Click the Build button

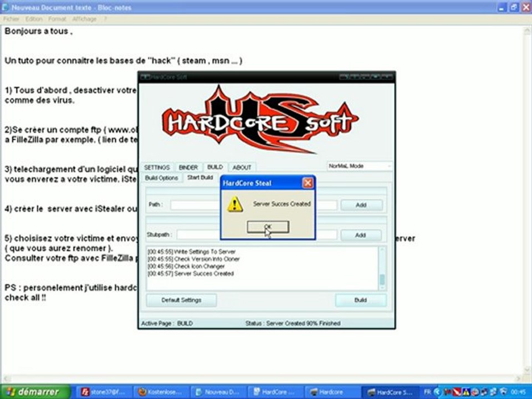[360, 300]
